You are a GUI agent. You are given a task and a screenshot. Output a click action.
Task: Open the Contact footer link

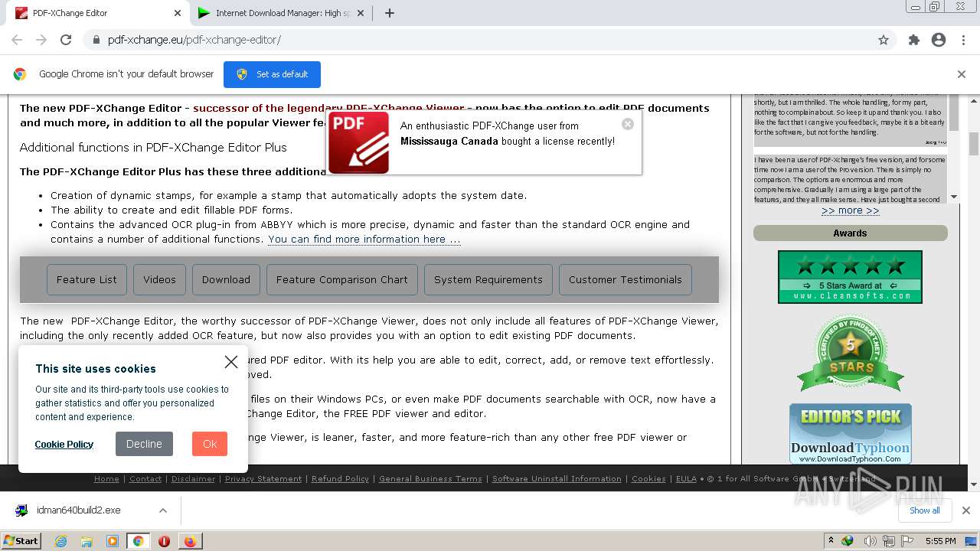(145, 479)
